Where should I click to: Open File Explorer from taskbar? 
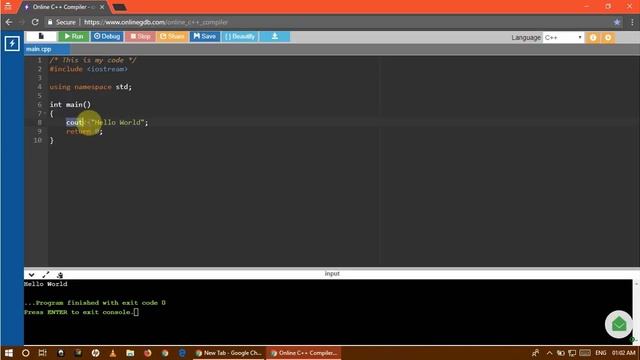pyautogui.click(x=130, y=353)
